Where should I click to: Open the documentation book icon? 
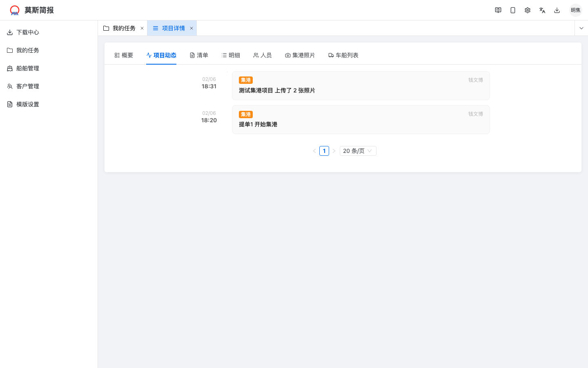coord(498,10)
